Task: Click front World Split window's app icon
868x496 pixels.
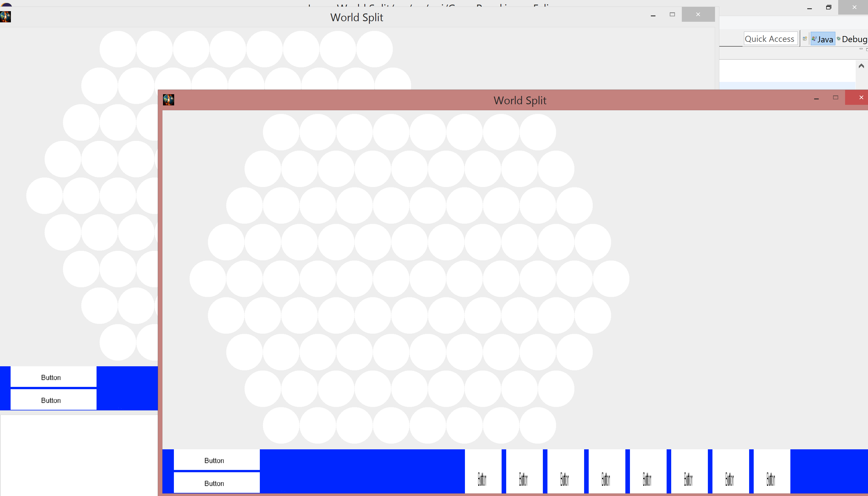Action: tap(168, 100)
